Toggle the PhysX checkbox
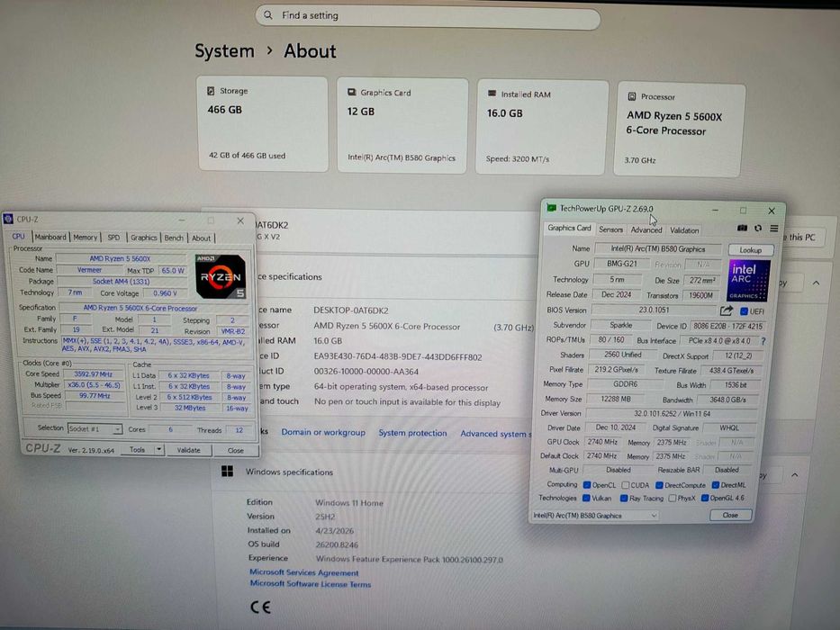840x630 pixels. point(673,499)
